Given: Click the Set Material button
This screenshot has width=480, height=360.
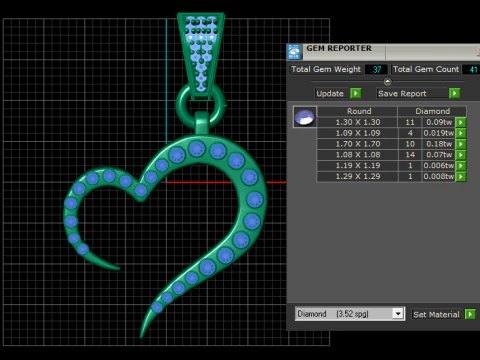Looking at the screenshot, I should 438,314.
